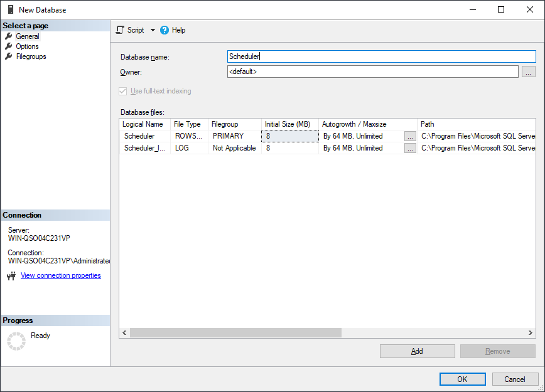
Task: Click the Database name input field
Action: pyautogui.click(x=381, y=56)
